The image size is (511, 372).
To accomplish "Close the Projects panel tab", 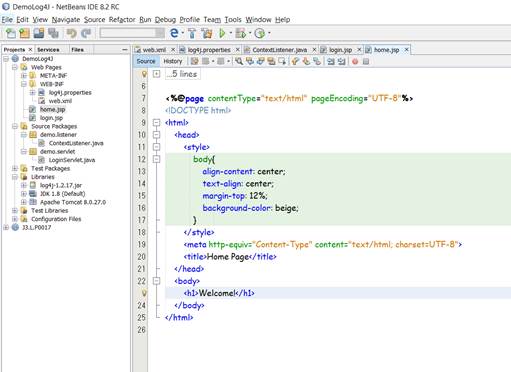I will (x=30, y=50).
